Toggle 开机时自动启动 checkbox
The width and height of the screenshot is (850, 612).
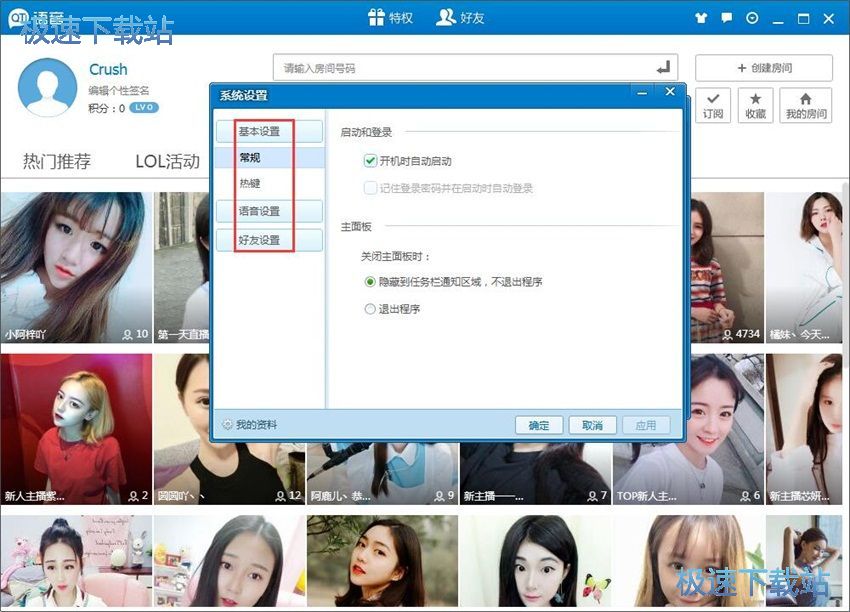coord(370,161)
